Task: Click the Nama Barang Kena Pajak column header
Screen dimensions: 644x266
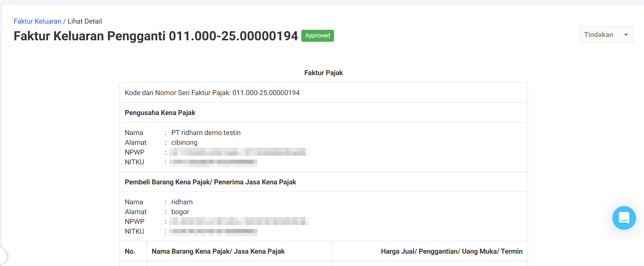Action: pos(218,251)
